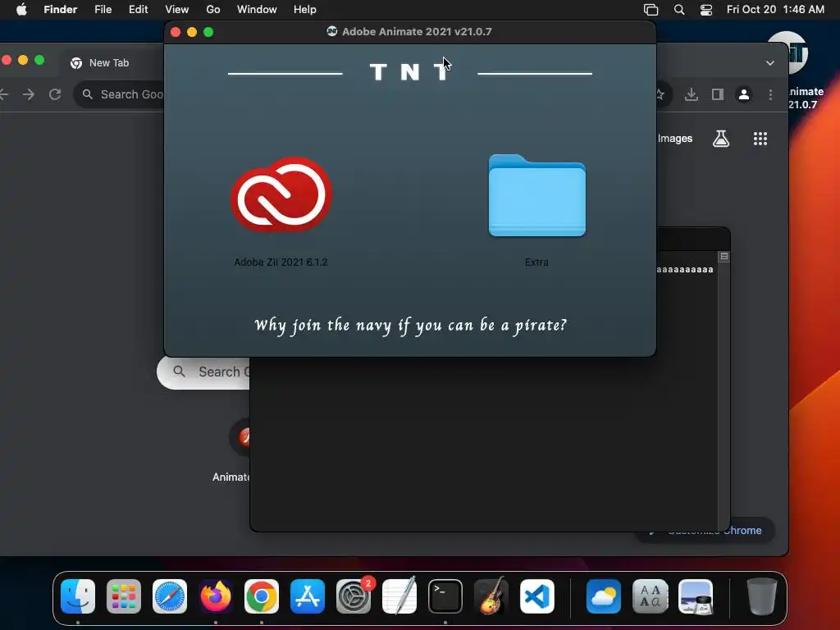
Task: Open Control Center in menu bar
Action: [x=706, y=10]
